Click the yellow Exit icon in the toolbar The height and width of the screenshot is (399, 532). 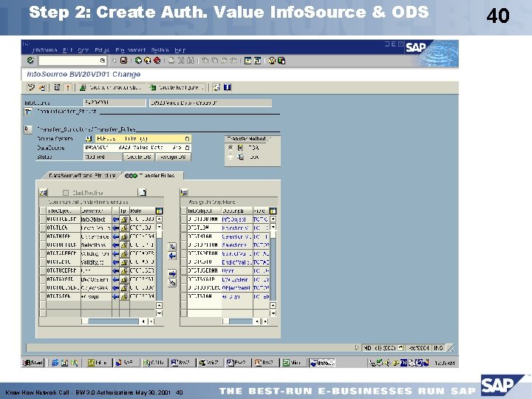[148, 61]
